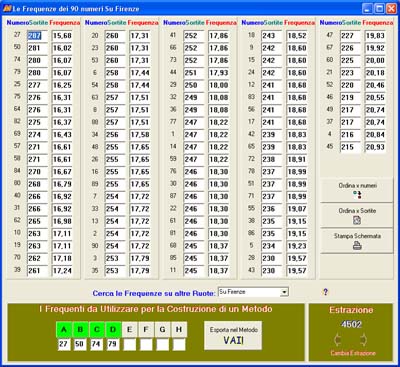
Task: Click the field under A containing 27
Action: pos(64,344)
